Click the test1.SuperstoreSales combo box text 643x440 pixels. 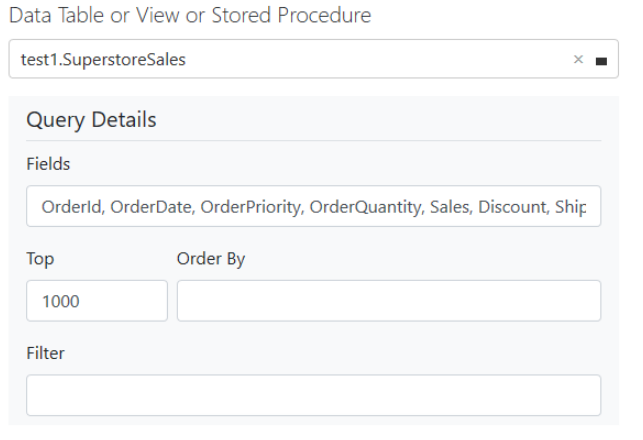(103, 59)
